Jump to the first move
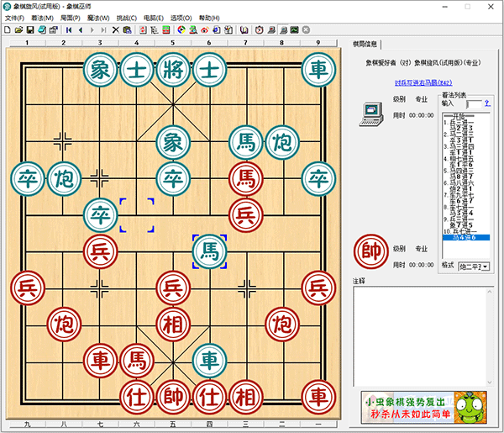504x433 pixels. coord(69,29)
